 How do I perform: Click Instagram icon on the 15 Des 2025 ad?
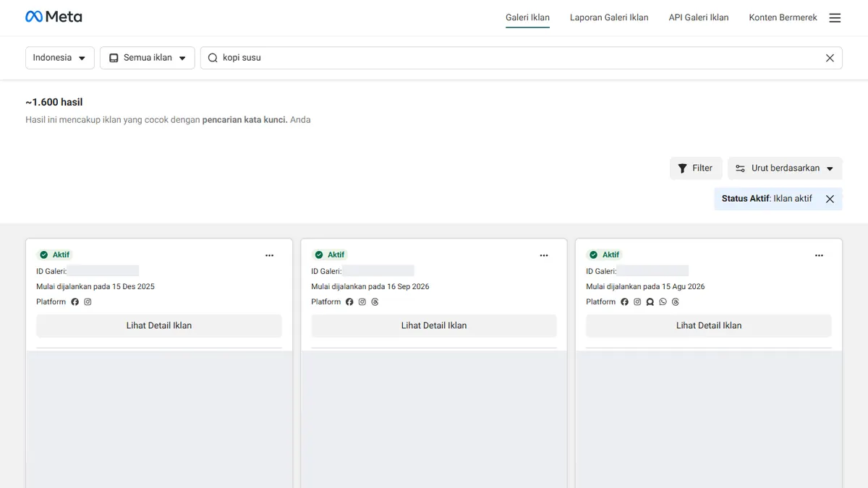[x=88, y=302]
